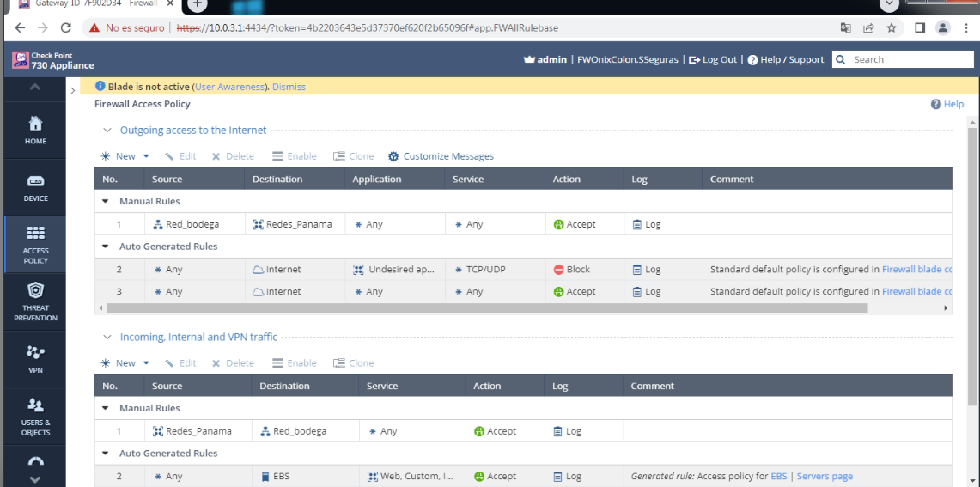
Task: Open the User Awareness link in banner
Action: pos(230,87)
